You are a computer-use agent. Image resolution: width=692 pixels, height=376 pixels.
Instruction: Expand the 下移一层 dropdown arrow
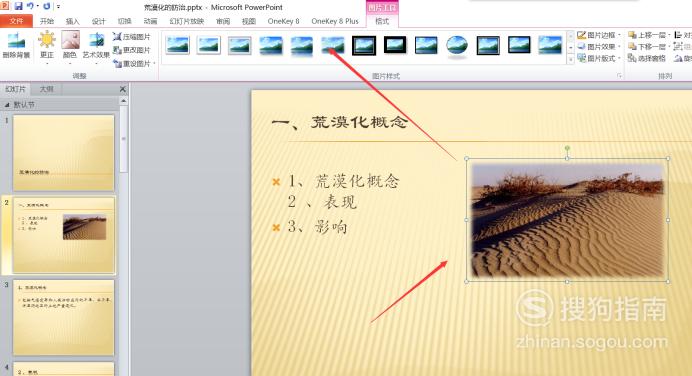[669, 46]
